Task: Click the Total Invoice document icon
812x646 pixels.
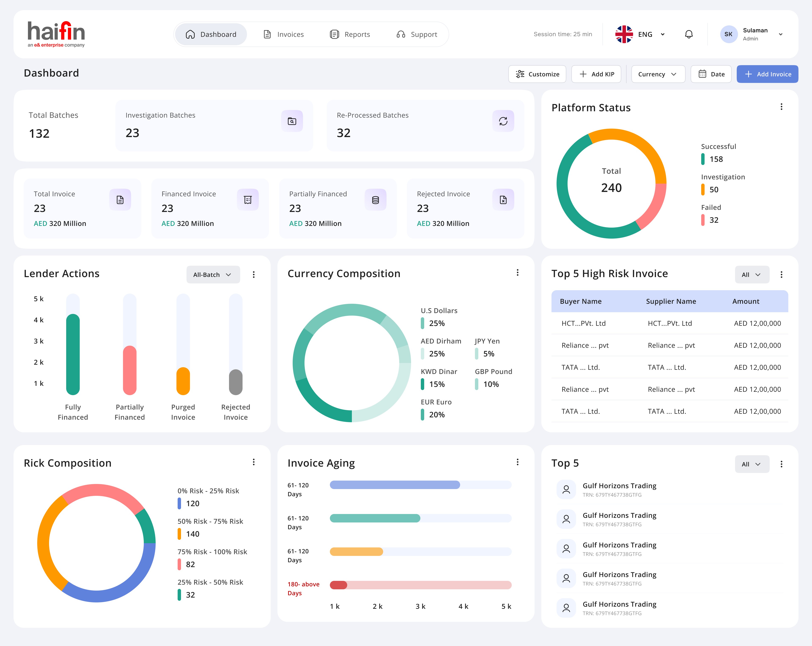Action: pos(120,200)
